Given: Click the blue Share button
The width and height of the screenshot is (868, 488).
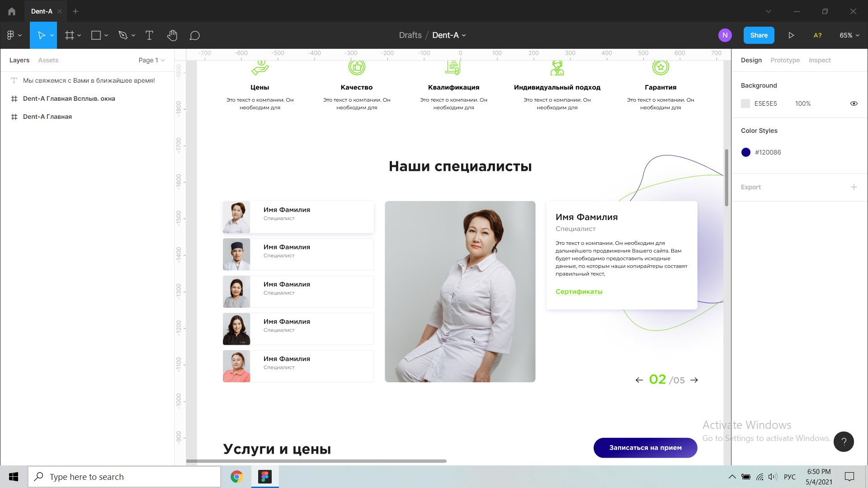Looking at the screenshot, I should tap(759, 35).
